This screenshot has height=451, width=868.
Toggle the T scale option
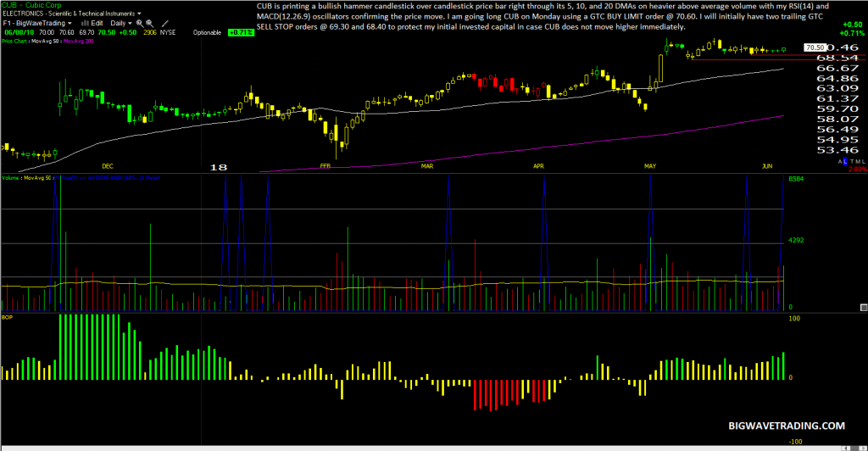[853, 162]
